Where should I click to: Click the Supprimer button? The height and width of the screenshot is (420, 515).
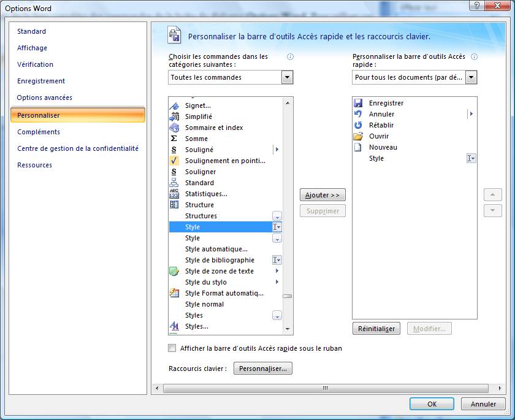[x=322, y=211]
